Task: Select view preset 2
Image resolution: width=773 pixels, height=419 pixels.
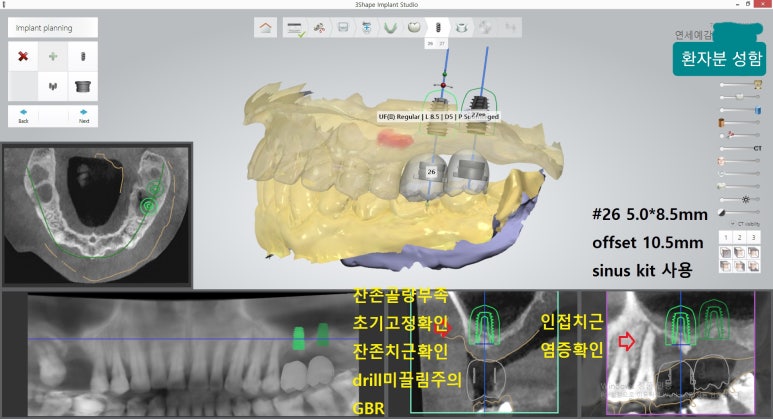Action: (741, 238)
